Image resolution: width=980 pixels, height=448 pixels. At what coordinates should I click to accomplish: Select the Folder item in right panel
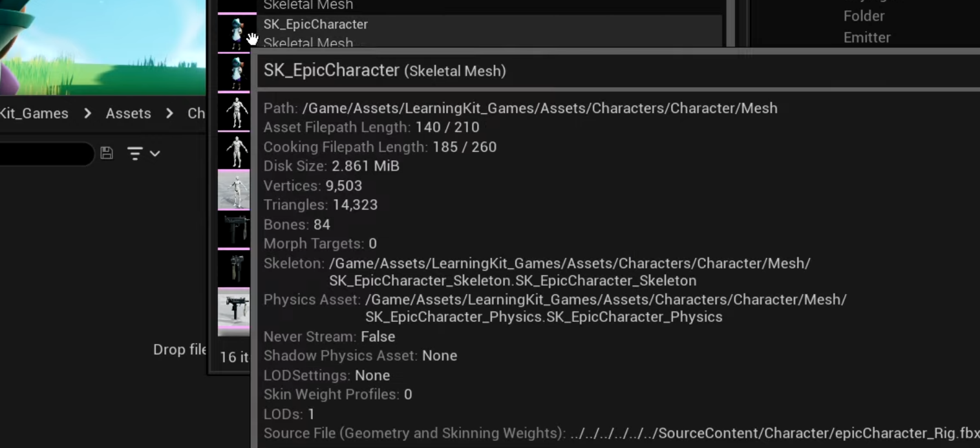point(864,16)
